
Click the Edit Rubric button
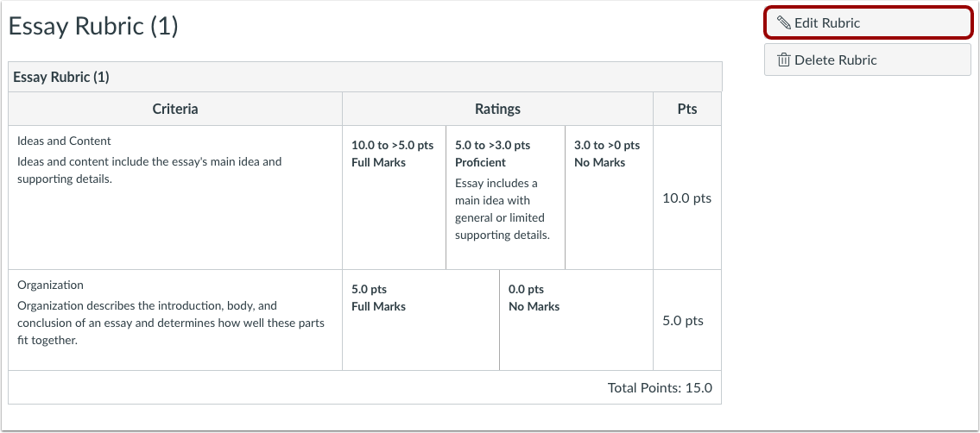(868, 23)
